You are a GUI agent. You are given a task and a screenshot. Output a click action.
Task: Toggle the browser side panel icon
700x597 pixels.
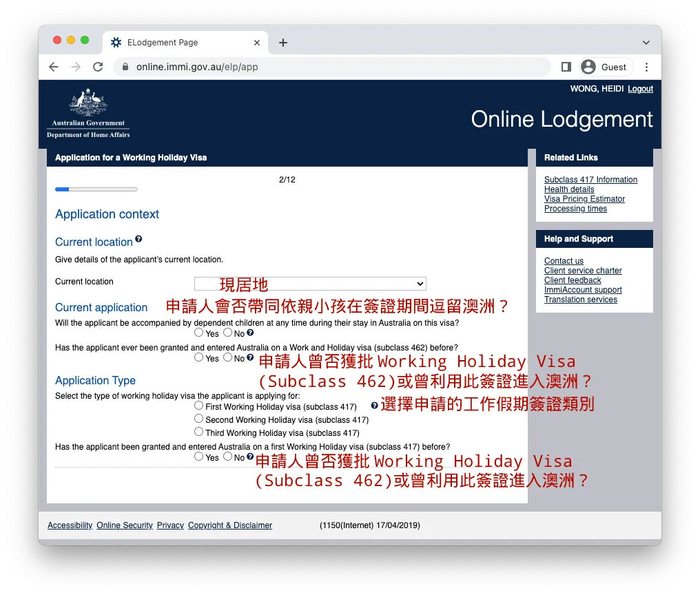[x=566, y=67]
